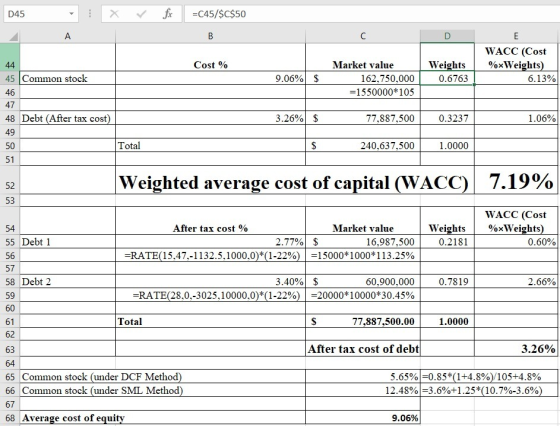Click the Enter checkmark formula bar icon
The image size is (560, 426).
coord(141,14)
